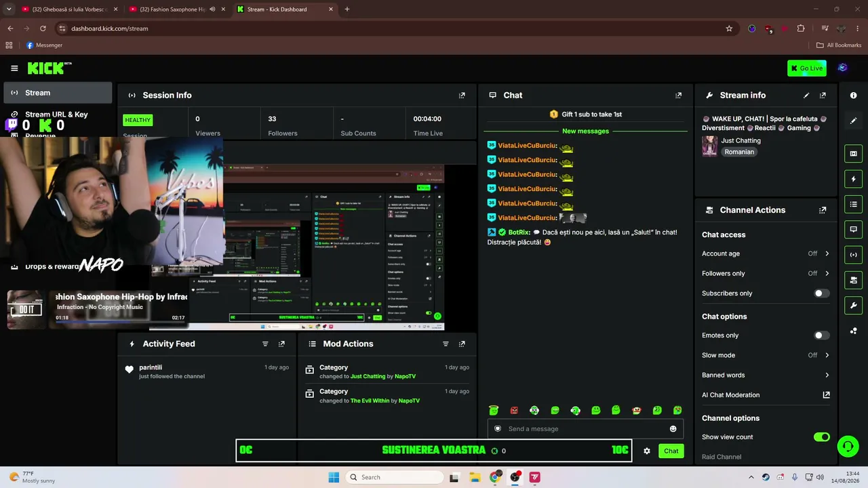Select Stream in left sidebar
The width and height of the screenshot is (868, 488).
point(58,93)
